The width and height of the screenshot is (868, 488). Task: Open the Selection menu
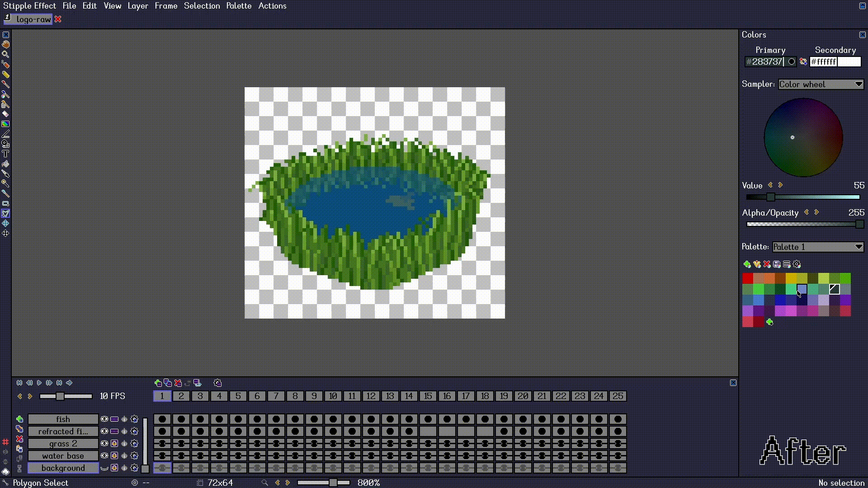pos(202,6)
